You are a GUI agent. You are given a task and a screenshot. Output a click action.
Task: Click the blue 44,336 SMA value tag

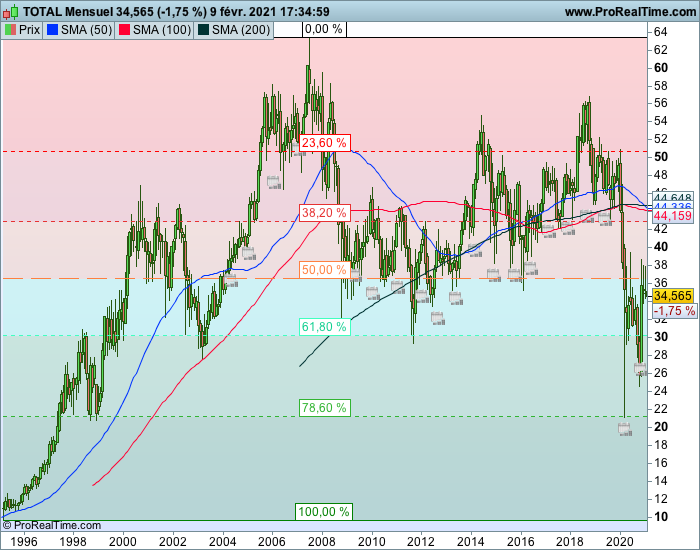pyautogui.click(x=672, y=206)
